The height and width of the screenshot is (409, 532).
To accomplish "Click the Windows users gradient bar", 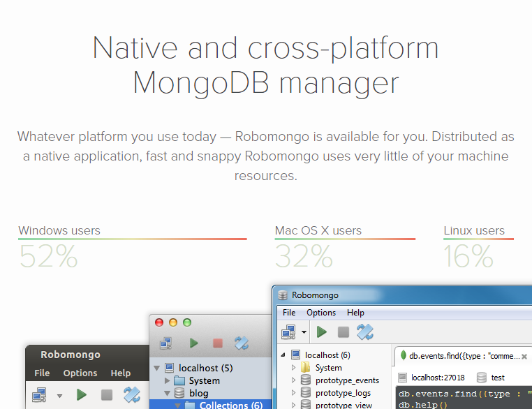I will 133,239.
